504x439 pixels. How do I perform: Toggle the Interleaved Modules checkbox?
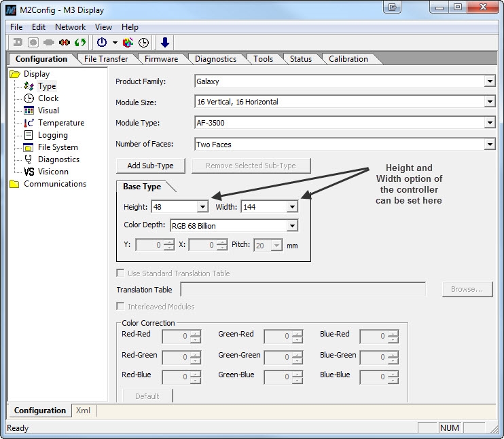point(121,307)
